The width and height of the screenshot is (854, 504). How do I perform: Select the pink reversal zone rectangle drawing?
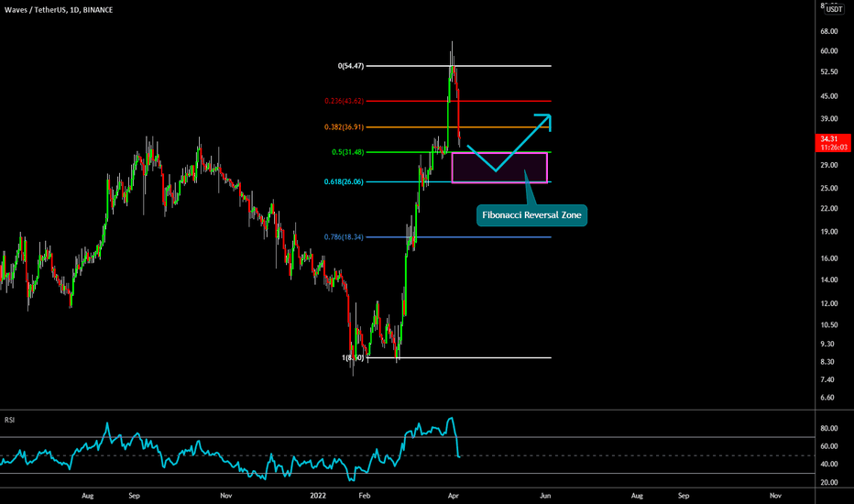coord(499,168)
